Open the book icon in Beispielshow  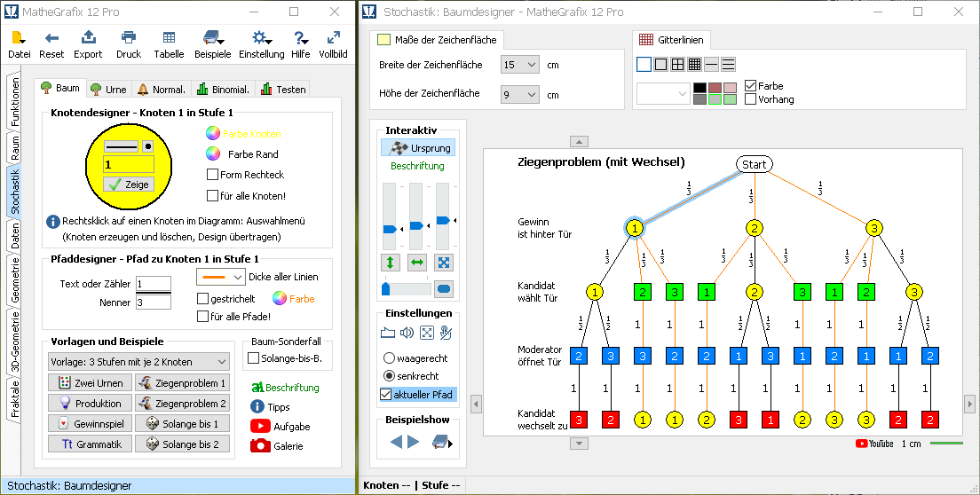click(x=442, y=442)
